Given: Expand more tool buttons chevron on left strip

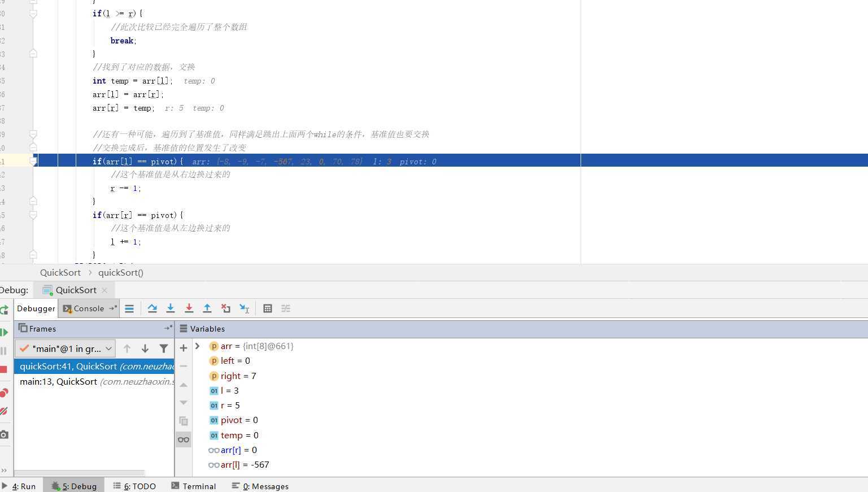Looking at the screenshot, I should pos(4,470).
